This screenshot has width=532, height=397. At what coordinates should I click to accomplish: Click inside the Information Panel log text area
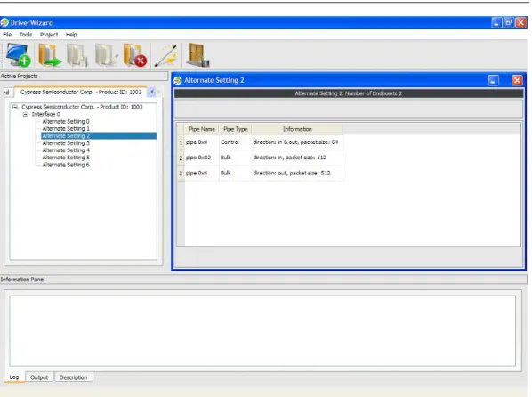pyautogui.click(x=262, y=330)
